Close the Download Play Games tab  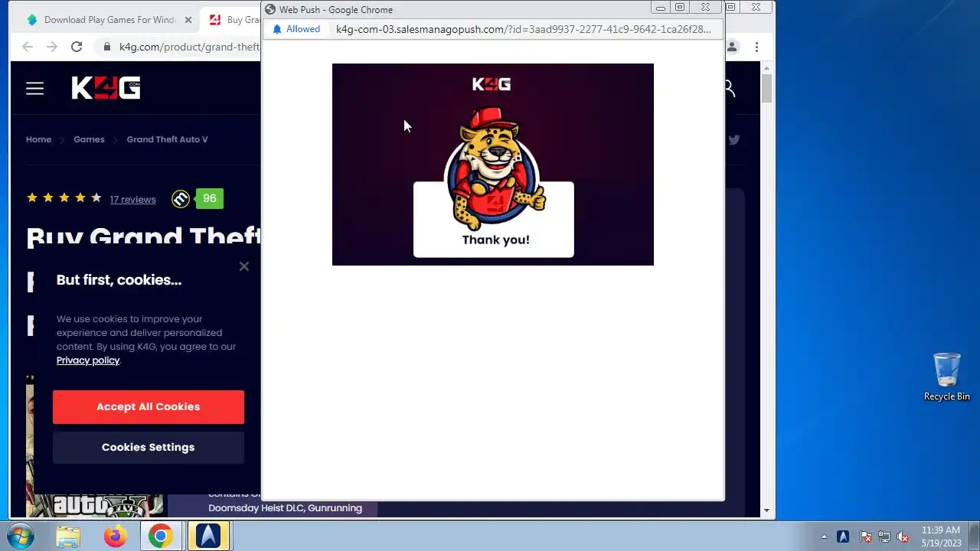click(188, 20)
